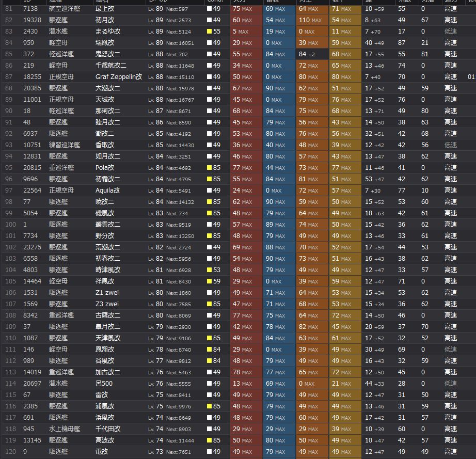Image resolution: width=476 pixels, height=459 pixels.
Task: Click Next:734 cell in 磯風改 row
Action: pyautogui.click(x=177, y=213)
